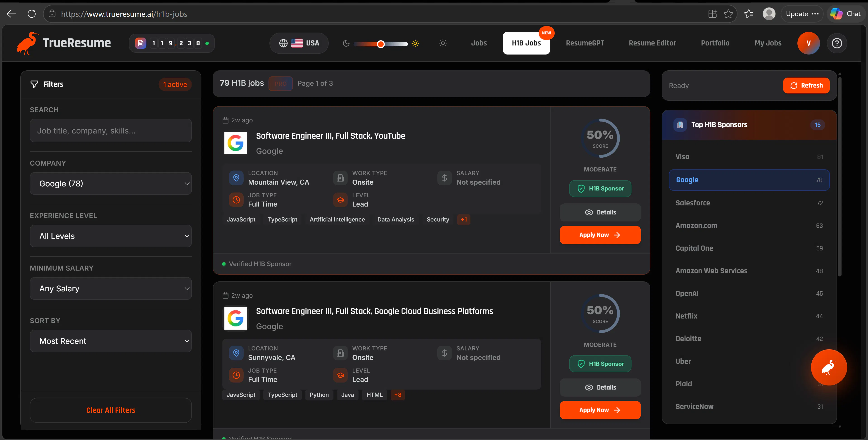Image resolution: width=868 pixels, height=440 pixels.
Task: Click the location pin icon for Mountain View
Action: click(236, 178)
